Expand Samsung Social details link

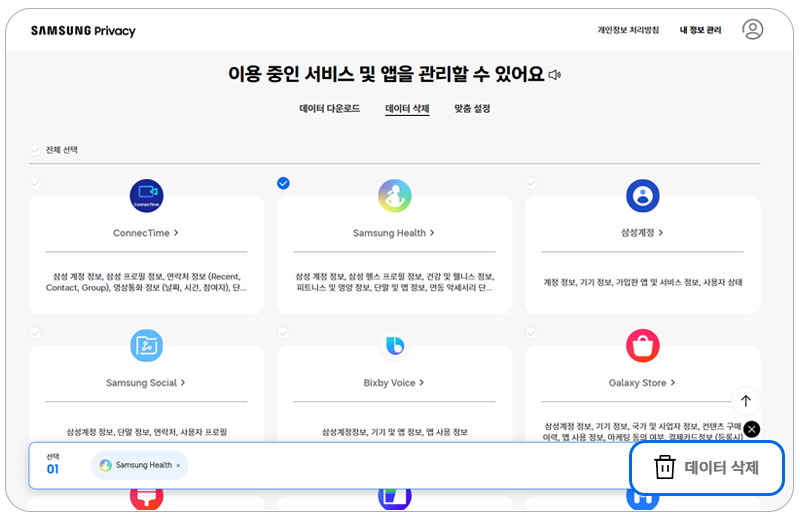(146, 383)
